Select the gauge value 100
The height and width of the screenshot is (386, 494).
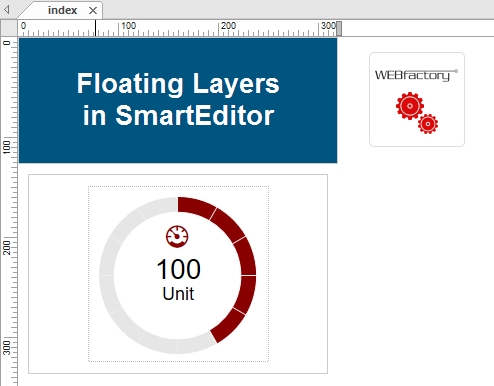[178, 269]
